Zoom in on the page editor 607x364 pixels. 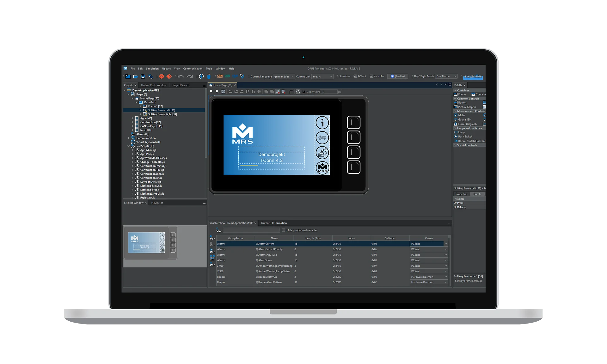point(211,91)
